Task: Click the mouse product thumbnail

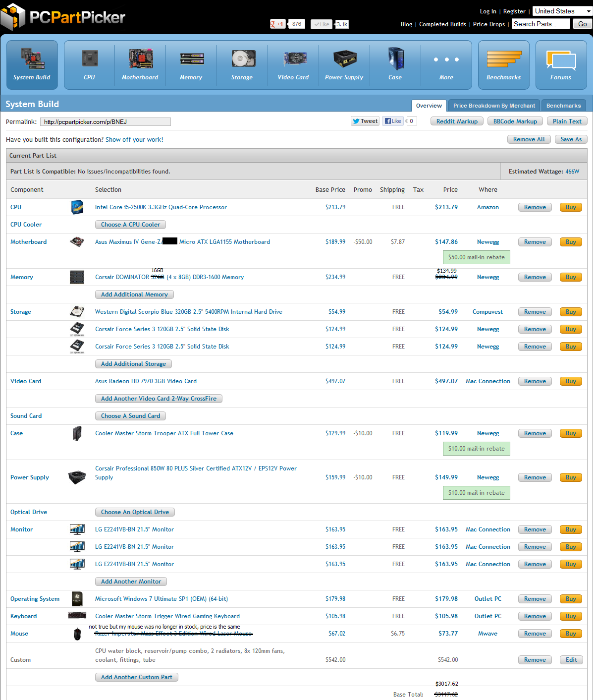Action: click(x=77, y=634)
